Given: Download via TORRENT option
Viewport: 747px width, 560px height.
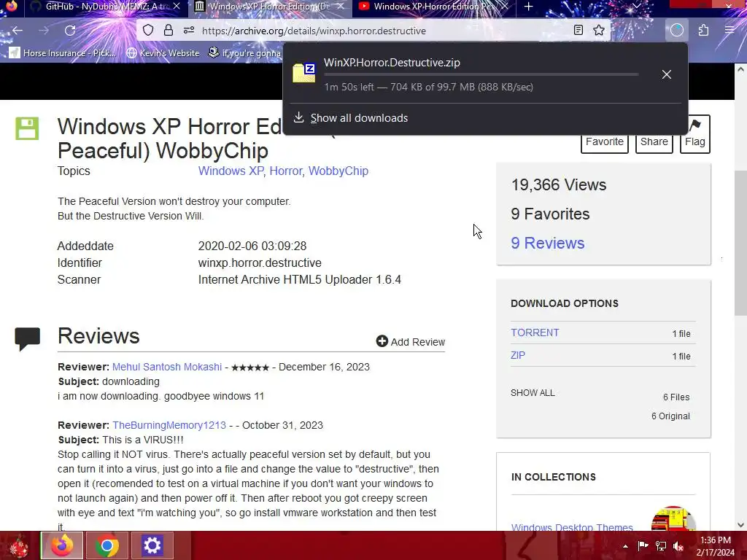Looking at the screenshot, I should (x=535, y=332).
